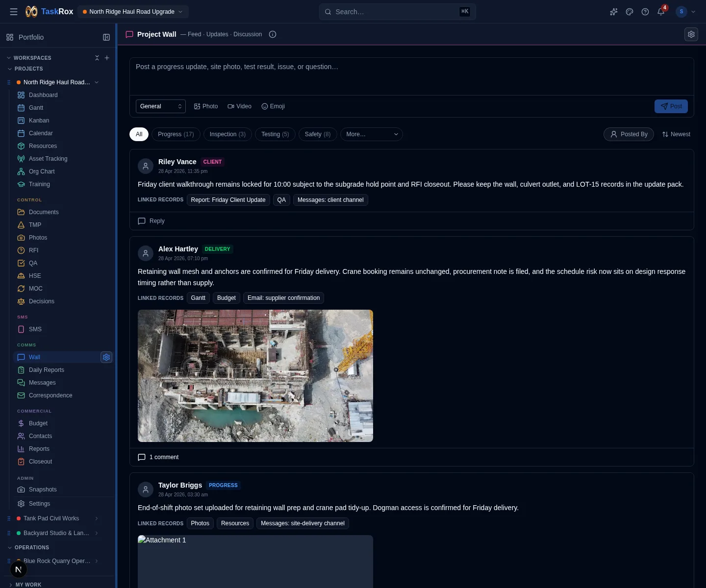Open the help question mark icon
Screen dimensions: 706x588
click(645, 12)
